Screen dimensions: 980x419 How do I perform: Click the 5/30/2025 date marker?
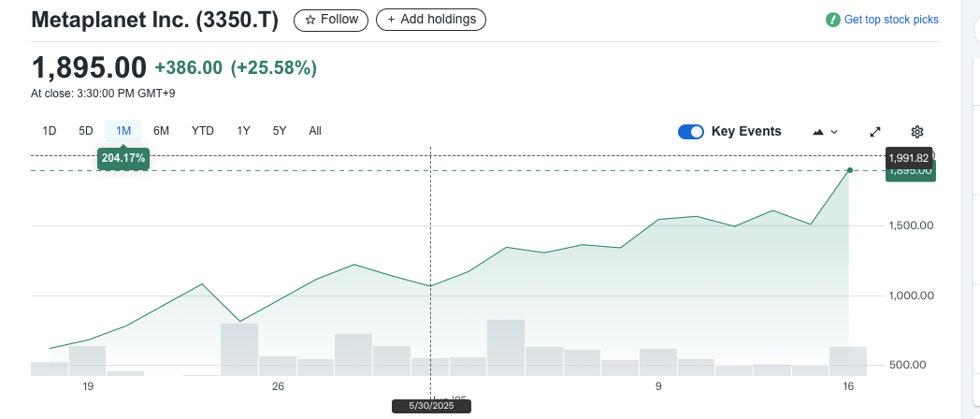tap(432, 406)
